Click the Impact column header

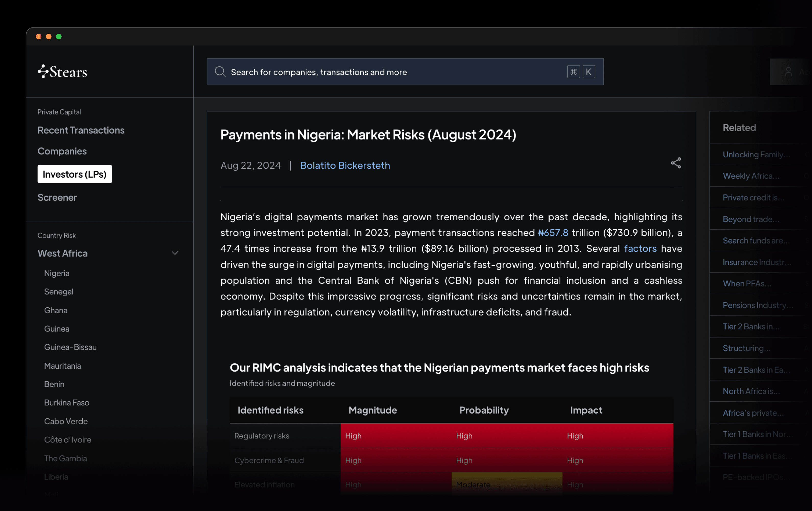tap(586, 410)
